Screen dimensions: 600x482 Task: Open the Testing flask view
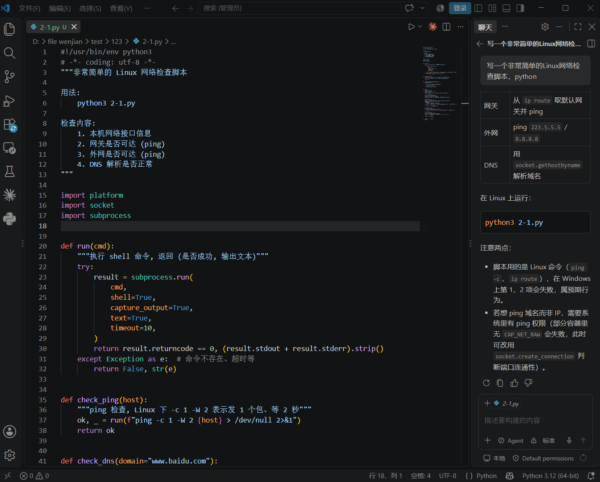10,172
